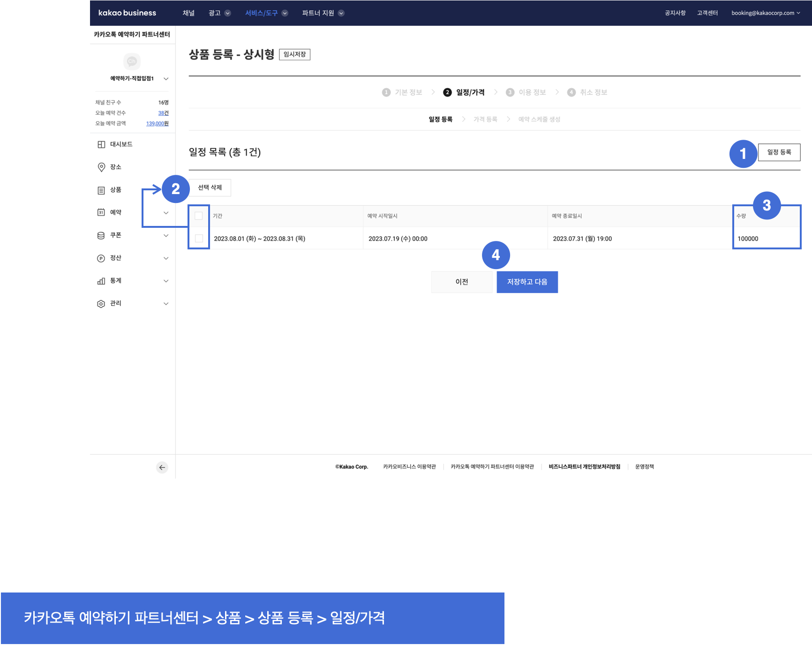Open the 서비스/도구 top menu

click(266, 13)
